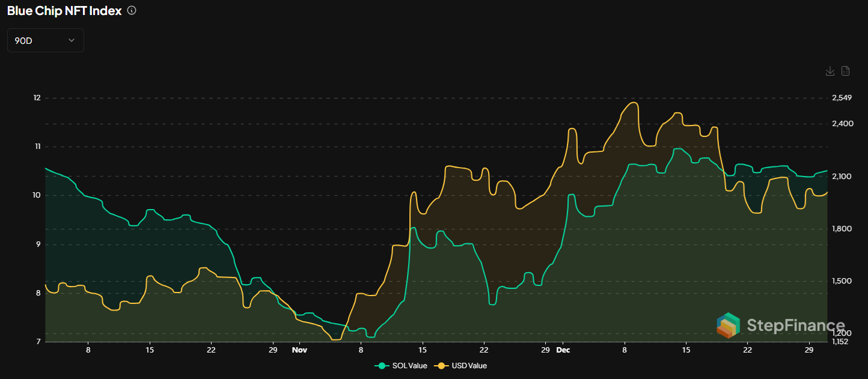This screenshot has height=379, width=868.
Task: Click the info icon beside Blue Chip NFT Index
Action: point(132,10)
